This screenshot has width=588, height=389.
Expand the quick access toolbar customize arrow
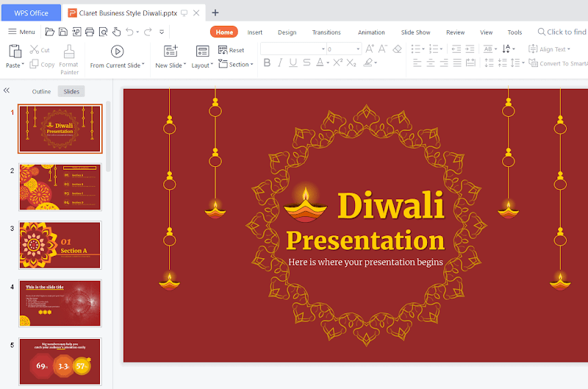click(x=162, y=32)
